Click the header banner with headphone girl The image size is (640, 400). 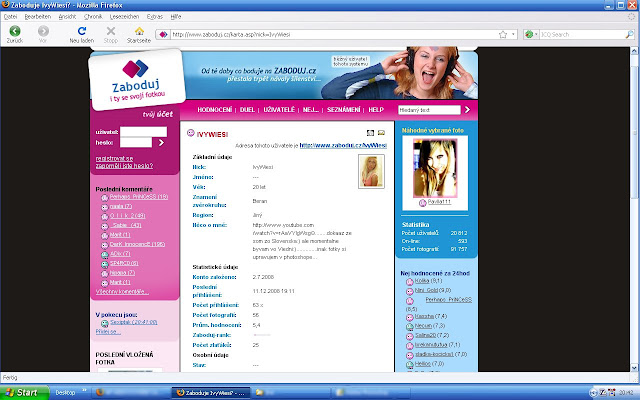point(331,75)
